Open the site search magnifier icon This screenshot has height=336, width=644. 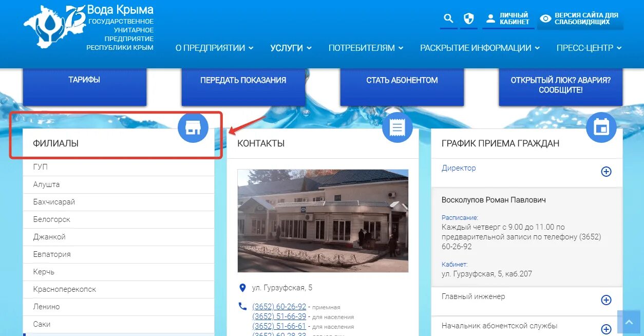coord(448,19)
